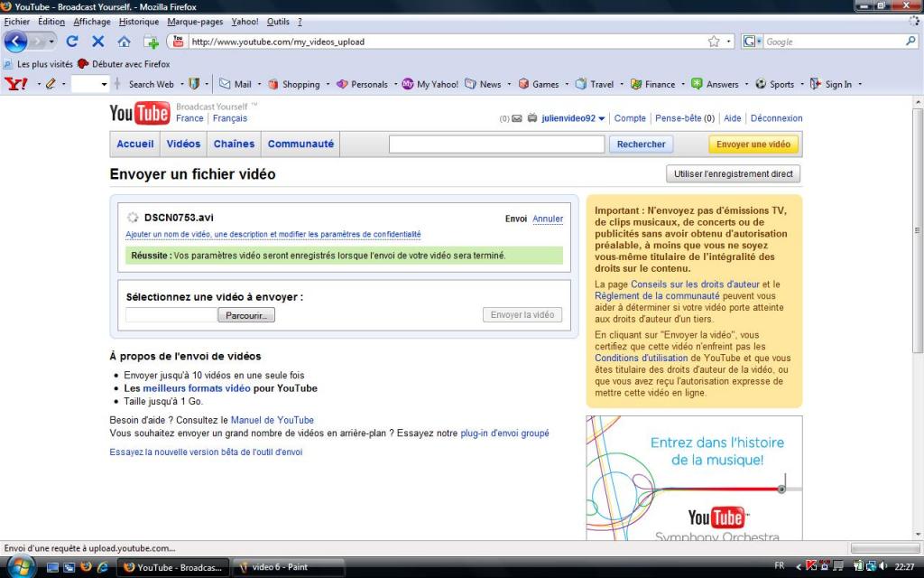Open the Marque-pages menu
924x578 pixels.
(195, 22)
